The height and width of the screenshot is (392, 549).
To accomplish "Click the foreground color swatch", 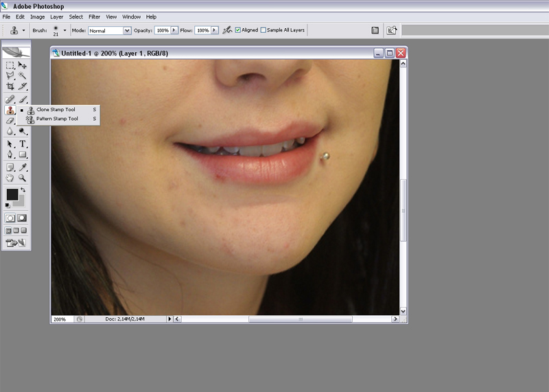I will click(12, 194).
